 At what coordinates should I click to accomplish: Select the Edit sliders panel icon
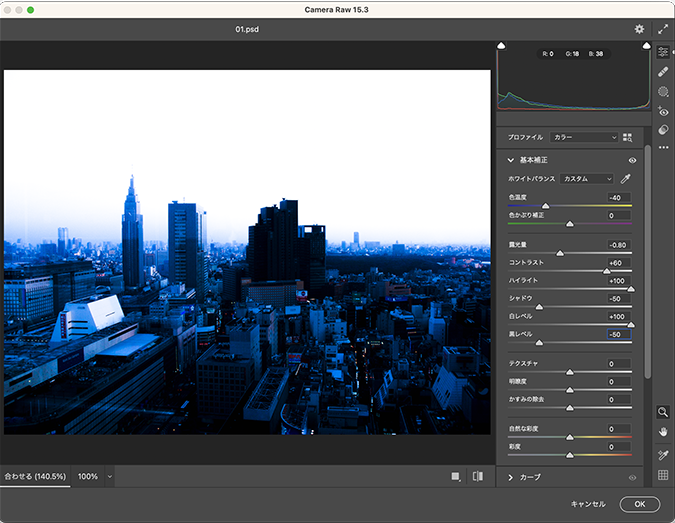[x=663, y=52]
